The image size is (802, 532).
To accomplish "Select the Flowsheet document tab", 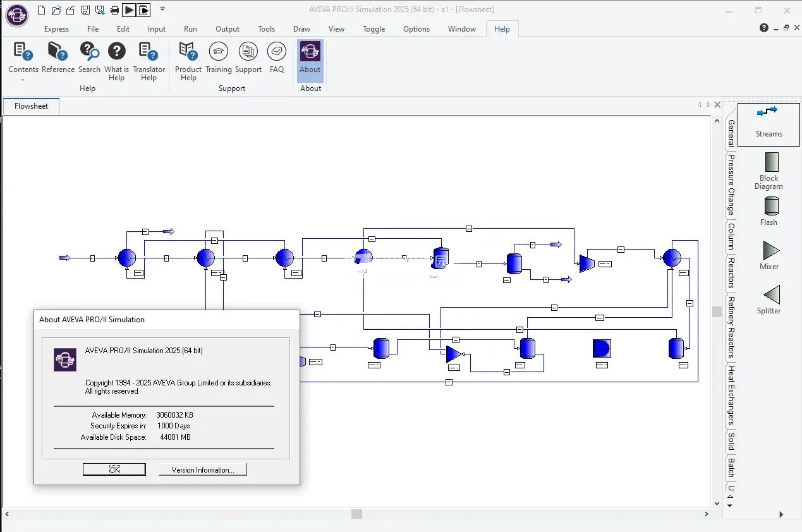I will [x=31, y=106].
